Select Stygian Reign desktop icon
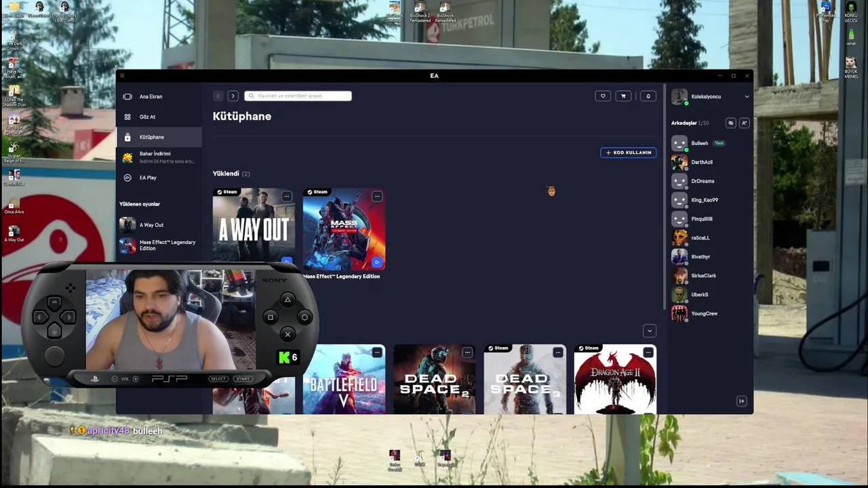Screen dimensions: 868x488 [14, 153]
